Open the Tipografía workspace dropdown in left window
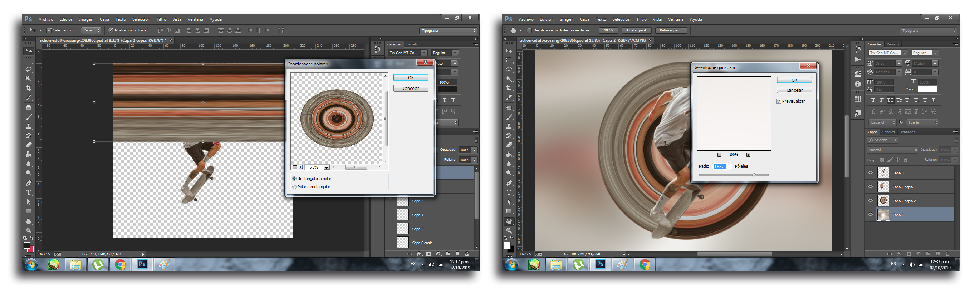980x290 pixels. [x=448, y=30]
